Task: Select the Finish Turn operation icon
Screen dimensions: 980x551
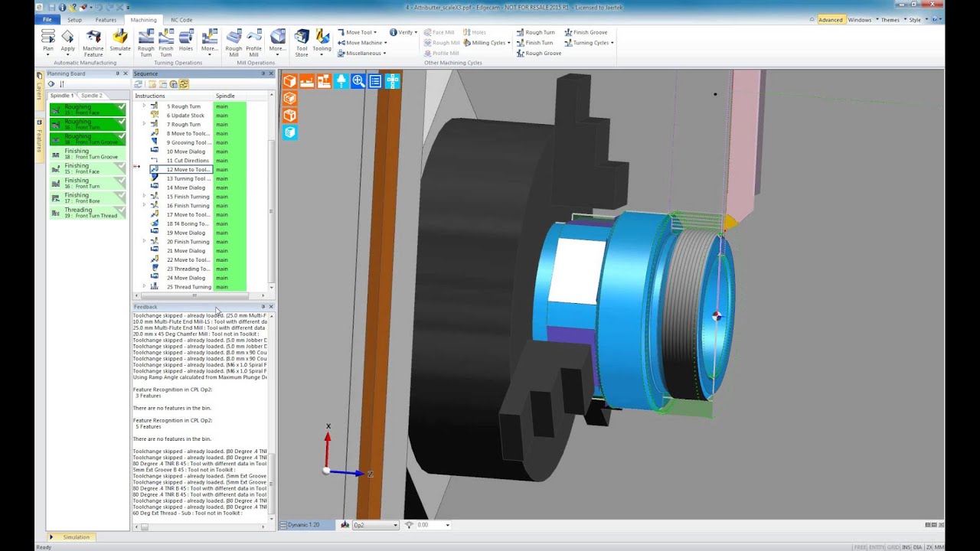Action: tap(165, 42)
